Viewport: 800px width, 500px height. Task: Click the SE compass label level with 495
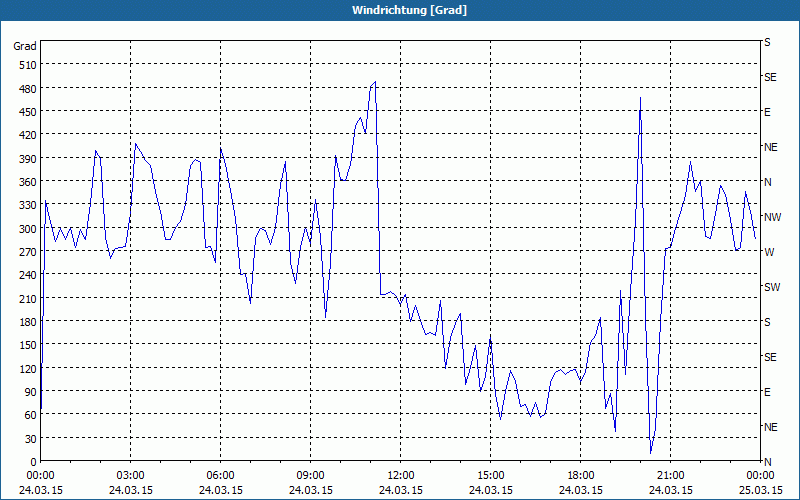coord(770,78)
